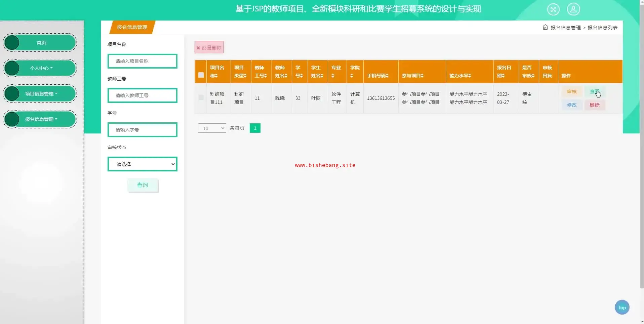644x324 pixels.
Task: Click the 项目名称 input field
Action: click(x=142, y=61)
